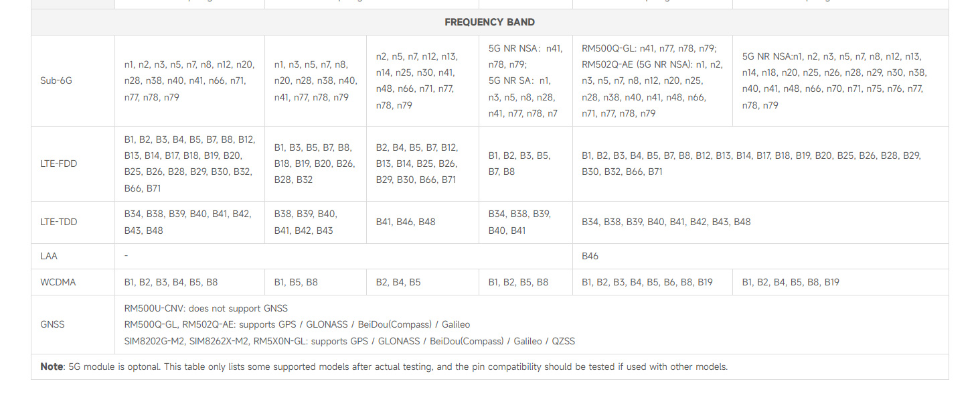Viewport: 980px width, 402px height.
Task: Click the LTE-TDD cell listing B41, B46, B48
Action: [406, 222]
